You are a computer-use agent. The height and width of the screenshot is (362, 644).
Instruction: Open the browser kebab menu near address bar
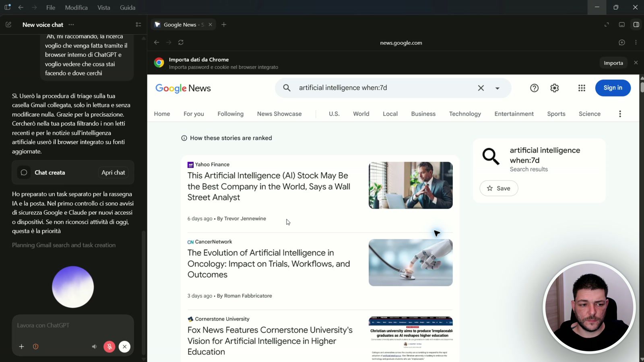click(636, 42)
